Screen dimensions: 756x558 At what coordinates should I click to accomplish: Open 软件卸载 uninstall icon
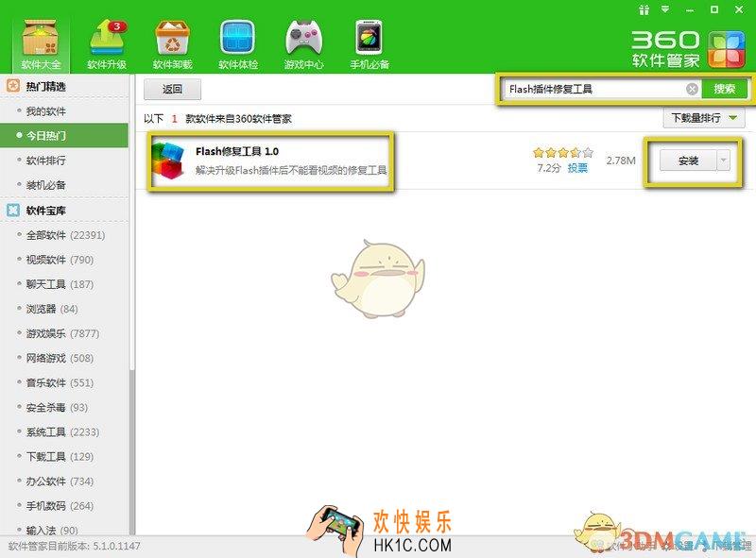pyautogui.click(x=172, y=44)
